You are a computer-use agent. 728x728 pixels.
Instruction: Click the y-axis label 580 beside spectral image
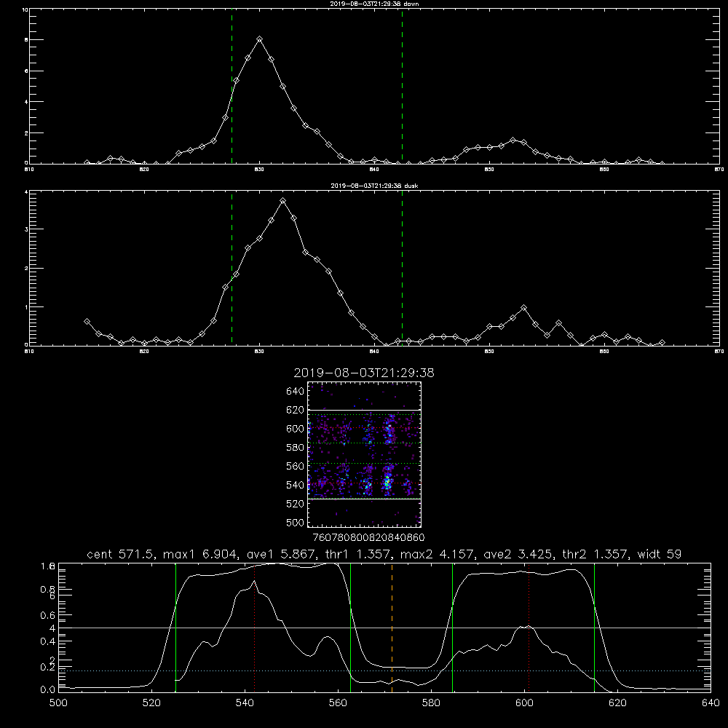click(296, 448)
